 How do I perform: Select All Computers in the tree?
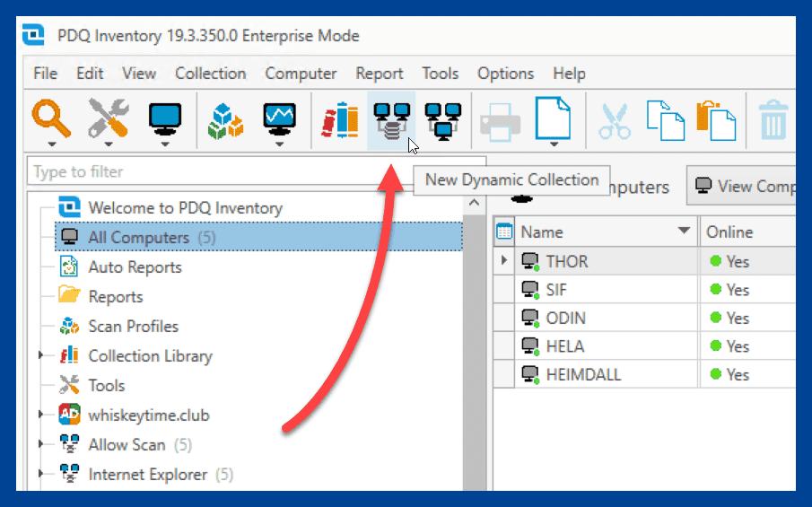[258, 237]
